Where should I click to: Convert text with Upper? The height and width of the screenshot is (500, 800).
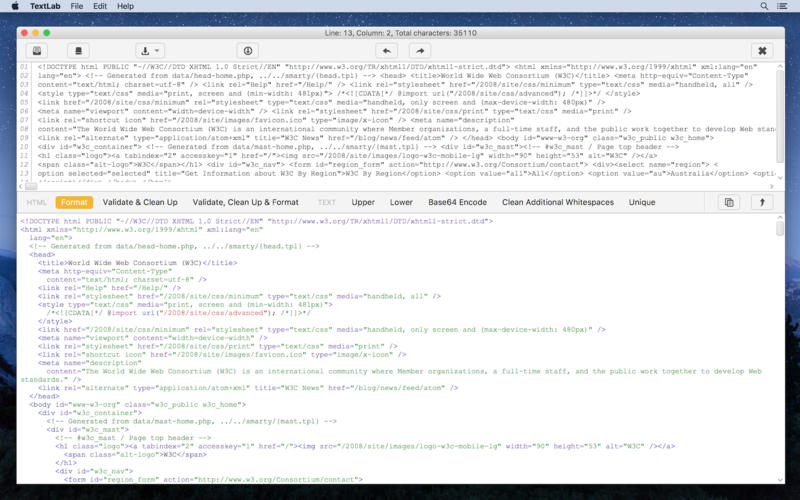pyautogui.click(x=363, y=202)
